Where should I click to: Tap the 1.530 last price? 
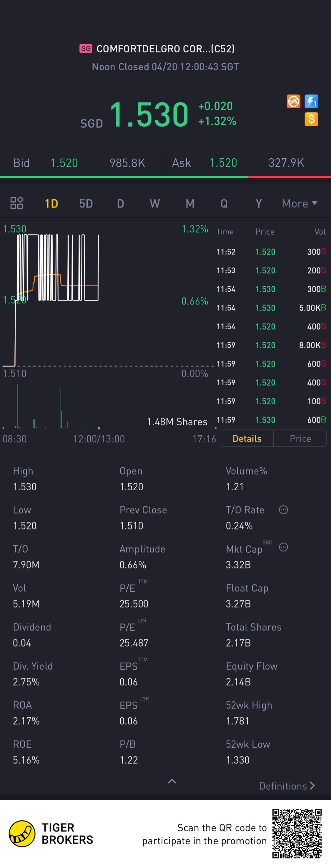pyautogui.click(x=149, y=114)
